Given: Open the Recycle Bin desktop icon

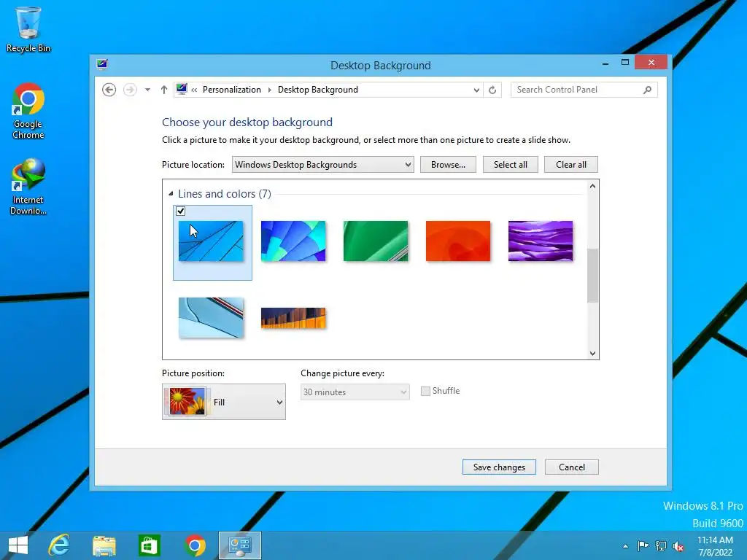Looking at the screenshot, I should (28, 29).
